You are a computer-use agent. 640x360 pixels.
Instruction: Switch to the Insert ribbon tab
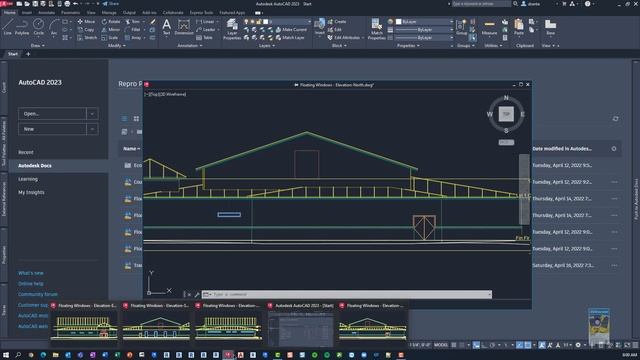click(x=27, y=13)
